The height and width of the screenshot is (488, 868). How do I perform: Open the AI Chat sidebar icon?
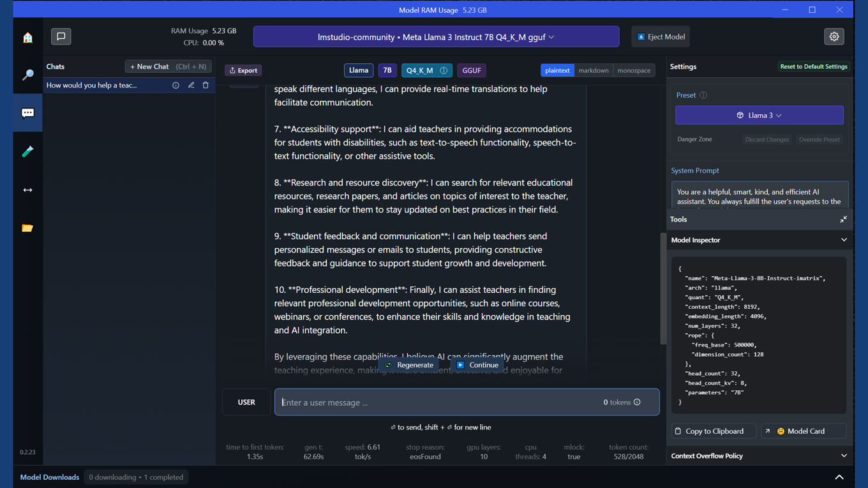[27, 113]
